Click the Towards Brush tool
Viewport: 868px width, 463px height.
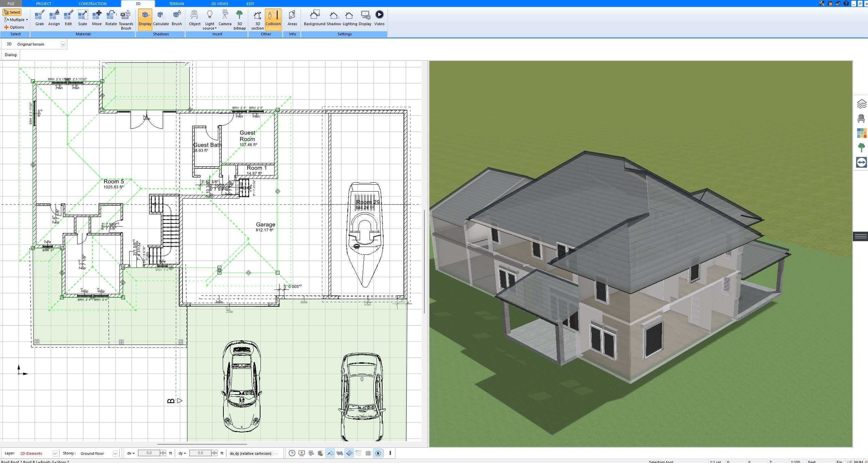[x=126, y=20]
